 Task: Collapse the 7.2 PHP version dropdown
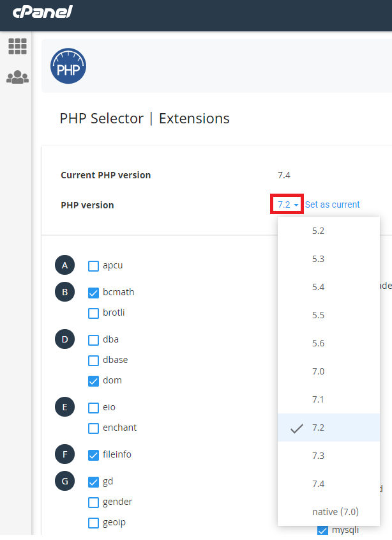tap(287, 205)
